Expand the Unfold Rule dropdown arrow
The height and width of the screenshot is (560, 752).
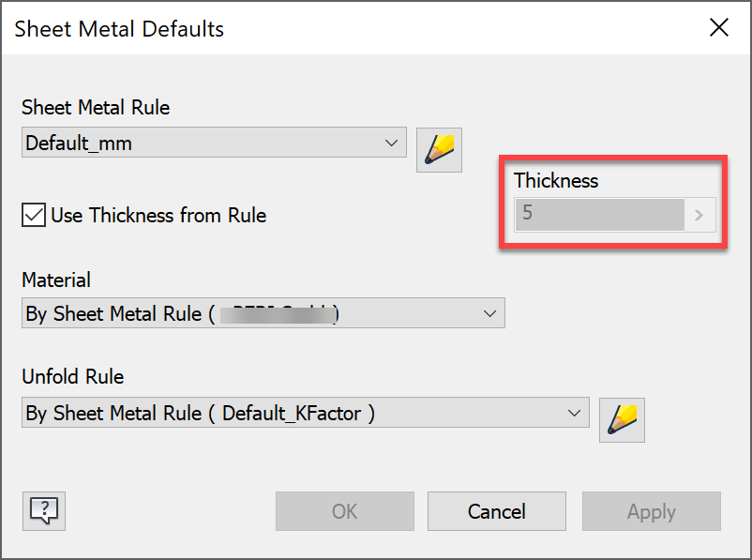pos(574,413)
